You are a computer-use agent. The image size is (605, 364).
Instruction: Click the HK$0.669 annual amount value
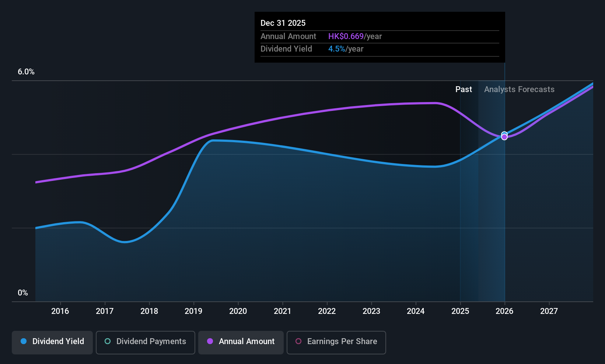[346, 36]
